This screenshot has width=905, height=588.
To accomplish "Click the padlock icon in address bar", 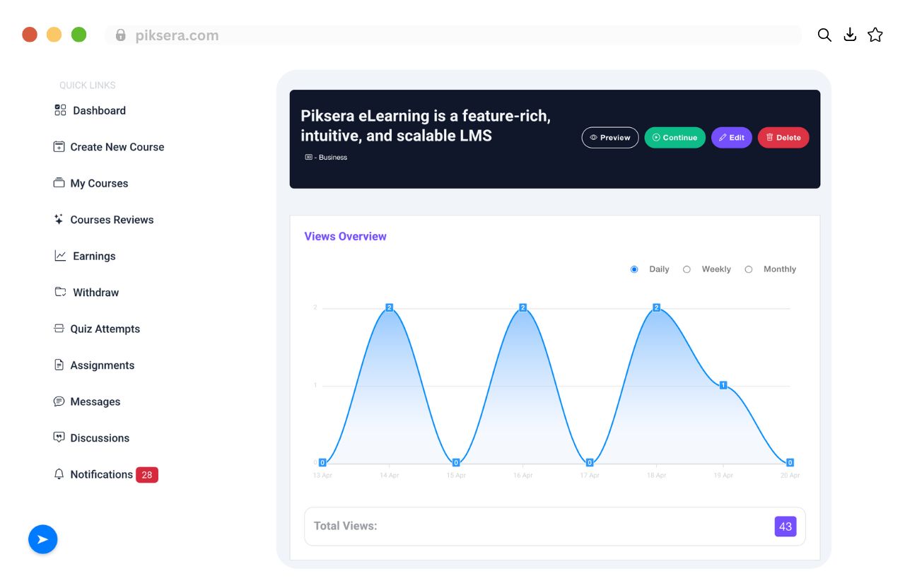I will 121,35.
